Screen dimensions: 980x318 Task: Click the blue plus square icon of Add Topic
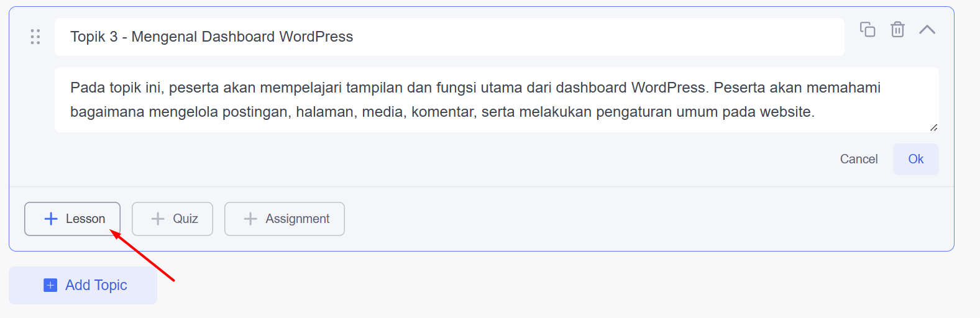click(x=50, y=285)
